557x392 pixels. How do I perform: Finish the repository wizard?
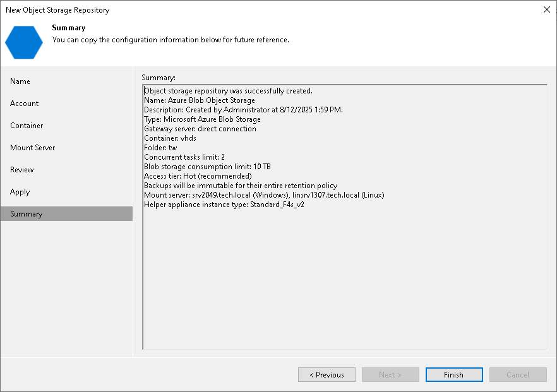pyautogui.click(x=454, y=374)
